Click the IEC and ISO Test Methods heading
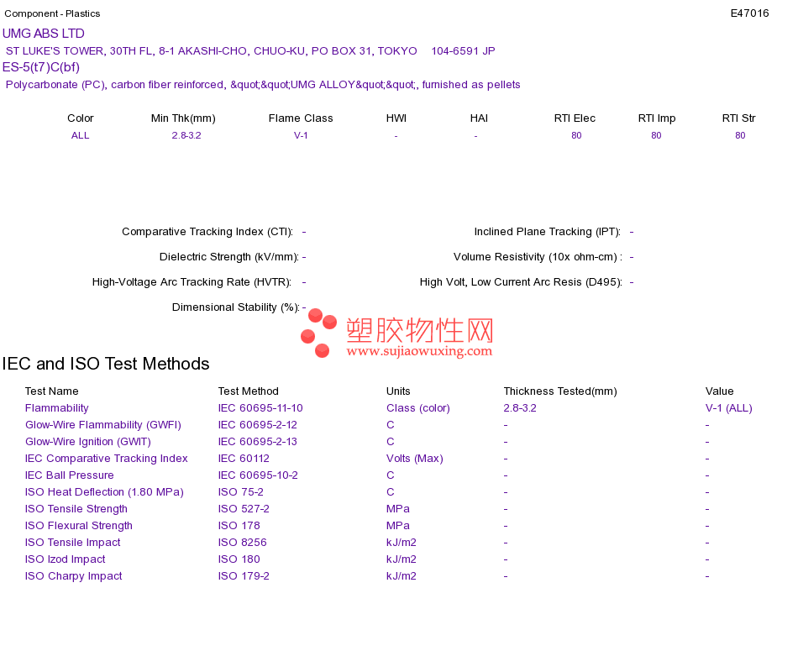 tap(106, 364)
